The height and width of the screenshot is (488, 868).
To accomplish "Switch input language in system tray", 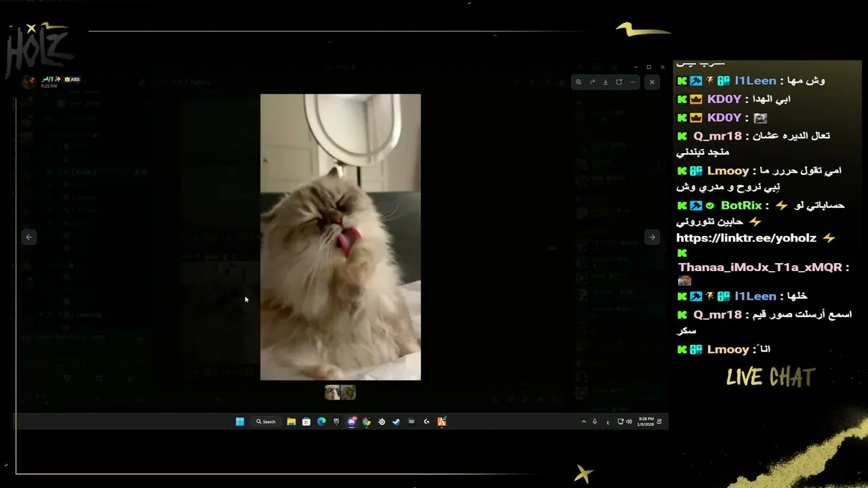I will 608,422.
